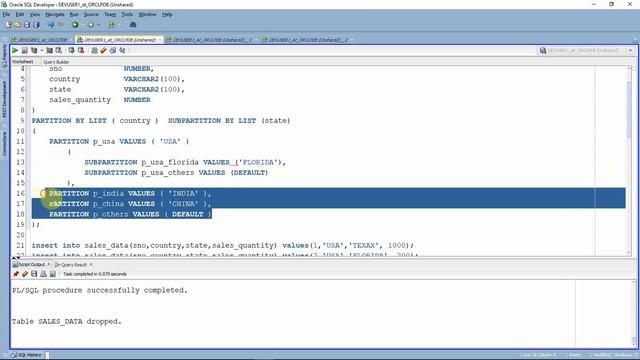The width and height of the screenshot is (640, 360).
Task: Click the green SQL Worksheet connection icon
Action: [112, 25]
